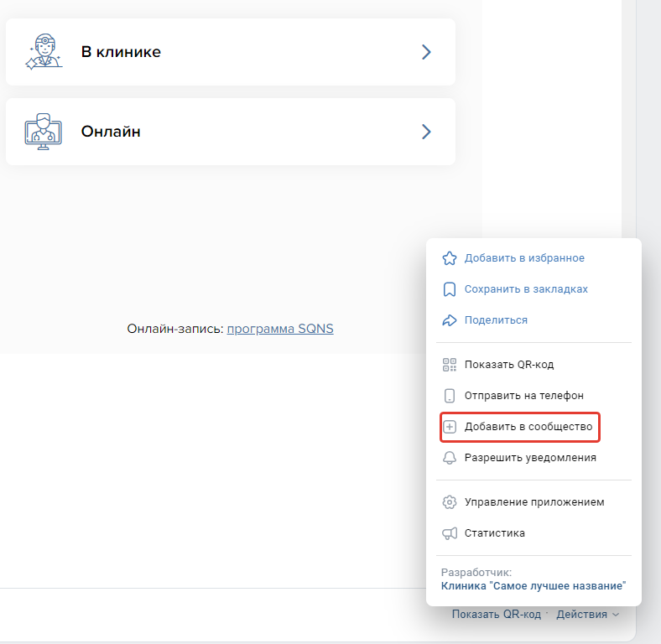Click the bell notifications icon
Viewport: 661px width, 644px height.
point(450,458)
